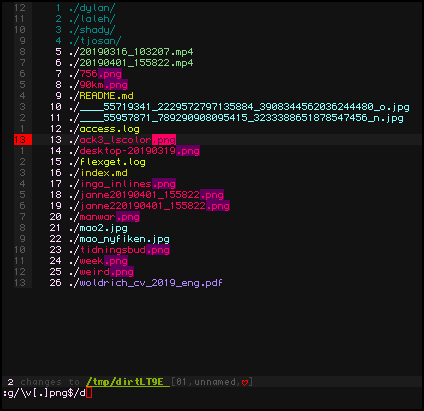Screen dimensions: 424x411
Task: Select the ./dylan/ directory line
Action: coord(92,8)
